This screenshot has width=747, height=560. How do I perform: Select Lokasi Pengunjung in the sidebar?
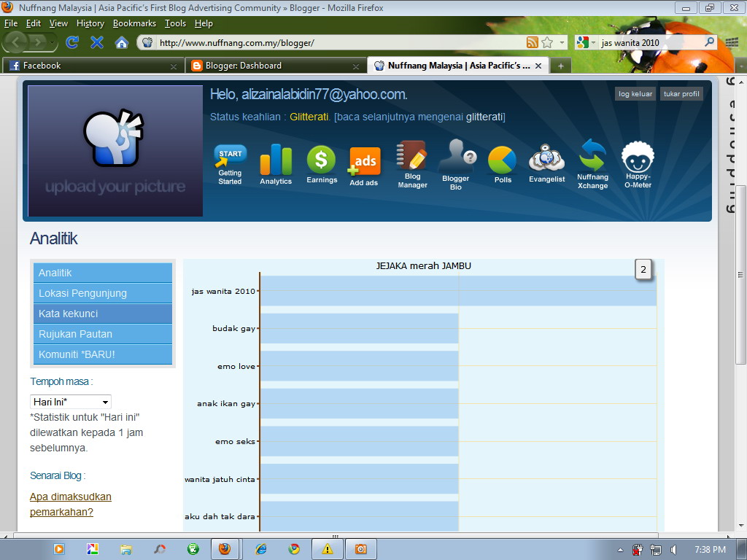point(103,293)
